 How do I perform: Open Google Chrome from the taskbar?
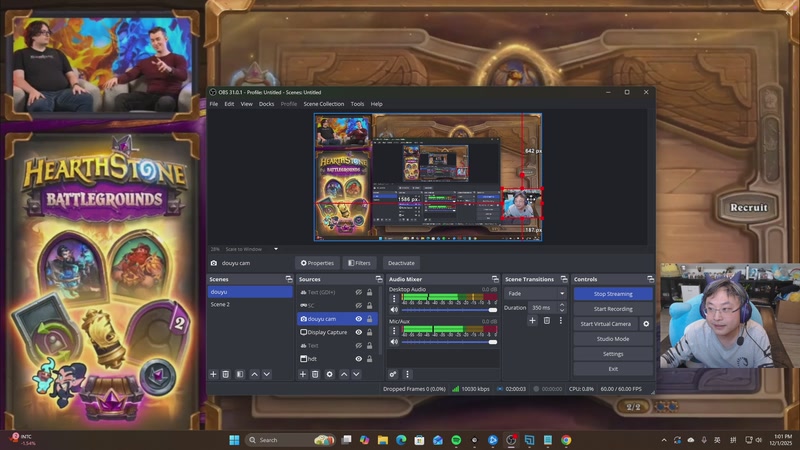(x=566, y=440)
